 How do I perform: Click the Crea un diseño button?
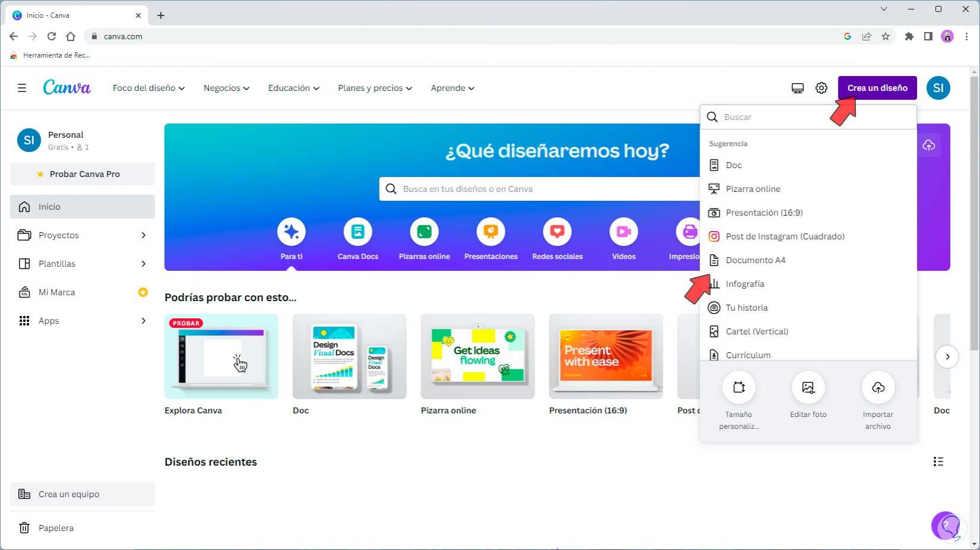pos(877,88)
